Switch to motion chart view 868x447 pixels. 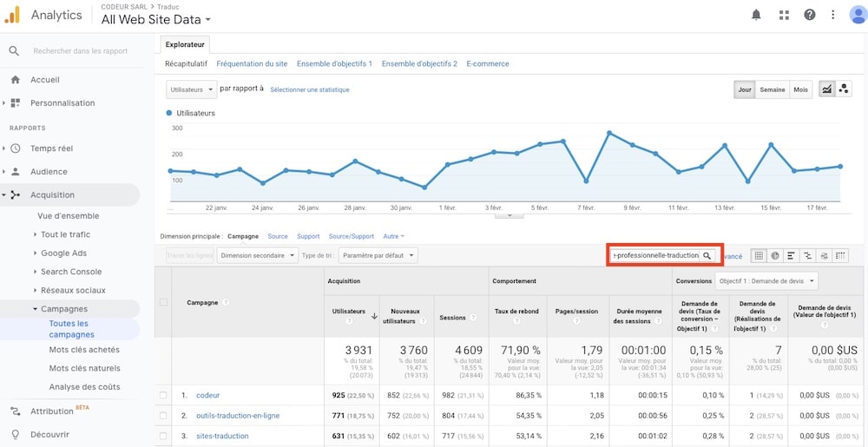[x=844, y=89]
